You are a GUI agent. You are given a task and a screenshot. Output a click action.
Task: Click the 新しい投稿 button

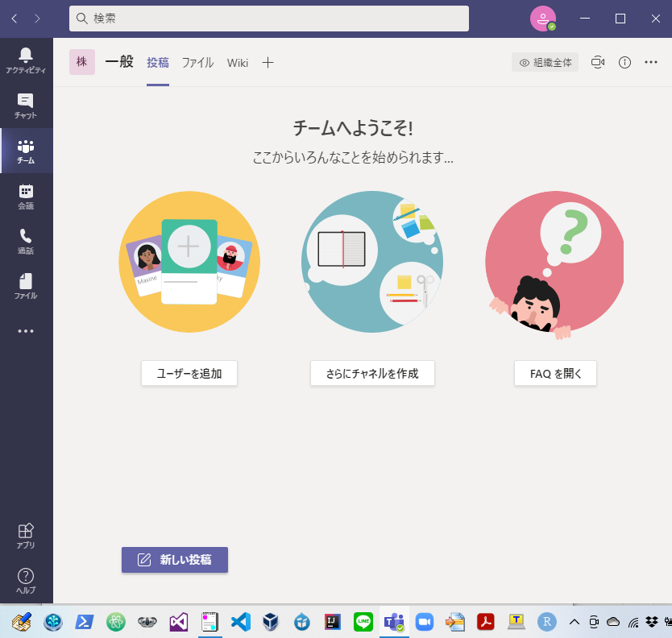click(174, 560)
